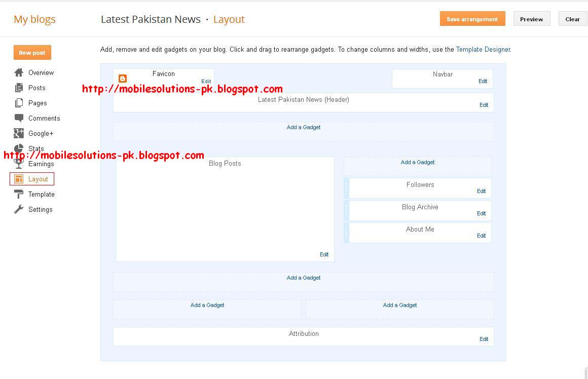Open the Pages sidebar icon
The height and width of the screenshot is (379, 588).
point(19,103)
